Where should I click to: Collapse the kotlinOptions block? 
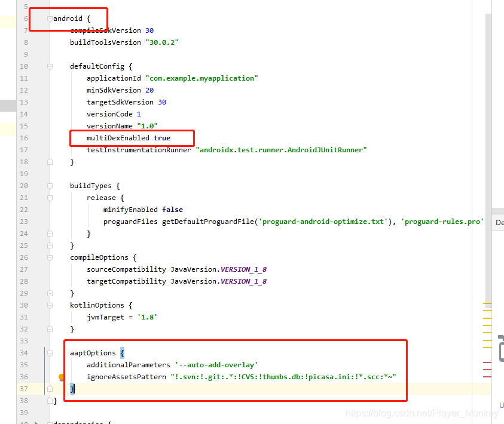pyautogui.click(x=50, y=305)
